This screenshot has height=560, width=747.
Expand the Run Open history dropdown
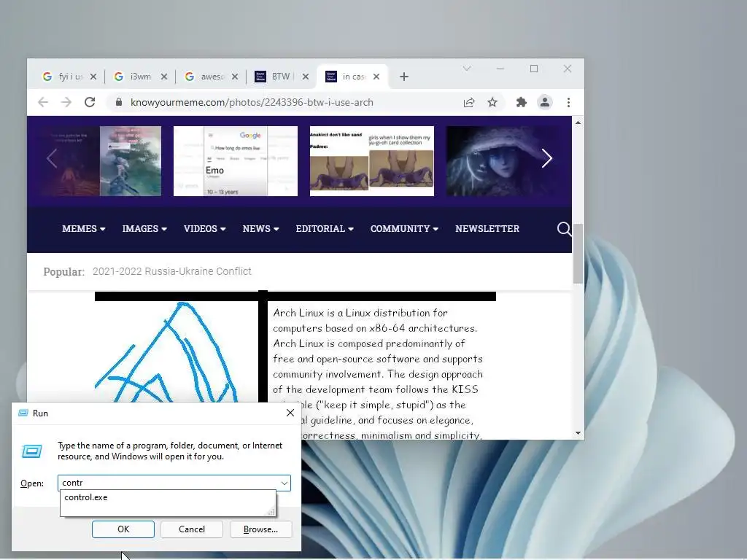coord(285,483)
